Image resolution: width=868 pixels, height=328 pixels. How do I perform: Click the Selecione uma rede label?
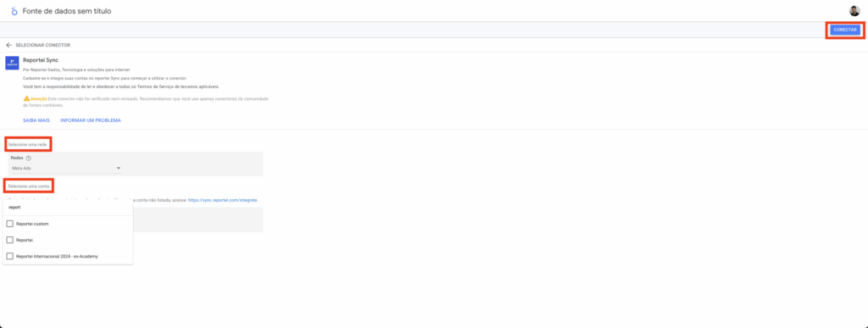[28, 144]
